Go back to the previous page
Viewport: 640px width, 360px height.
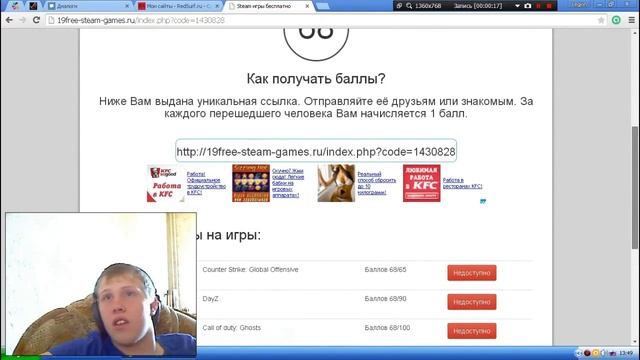click(9, 20)
